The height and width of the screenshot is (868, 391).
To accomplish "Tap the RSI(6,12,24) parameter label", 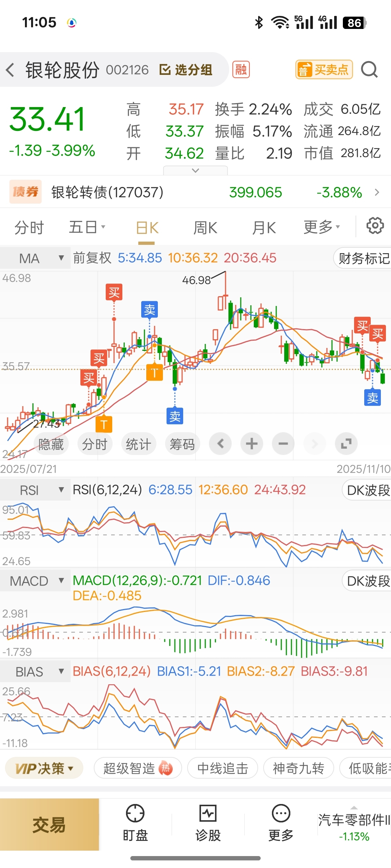I will (x=108, y=490).
